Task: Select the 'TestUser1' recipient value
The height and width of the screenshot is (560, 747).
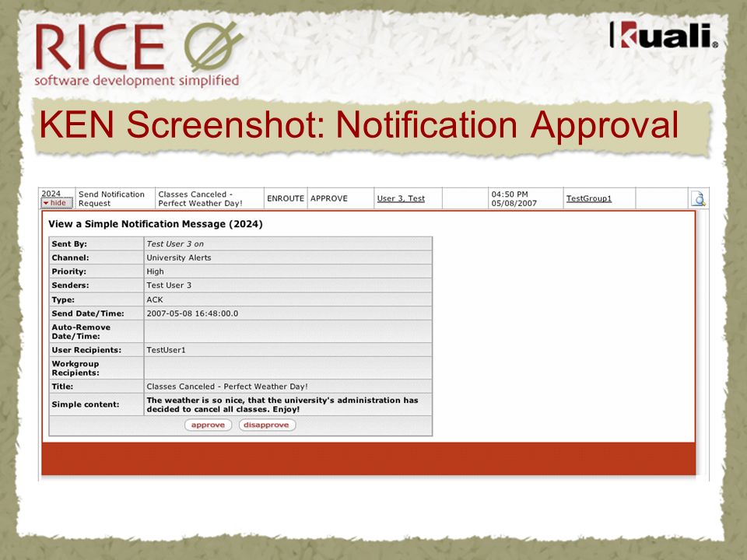Action: 166,350
